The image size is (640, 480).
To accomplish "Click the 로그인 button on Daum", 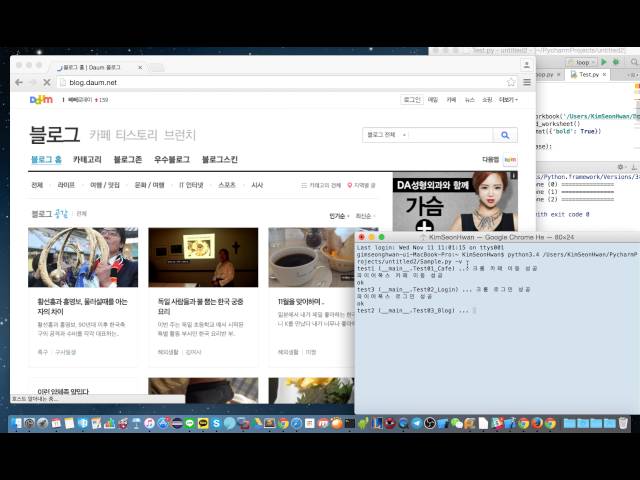I will (411, 100).
